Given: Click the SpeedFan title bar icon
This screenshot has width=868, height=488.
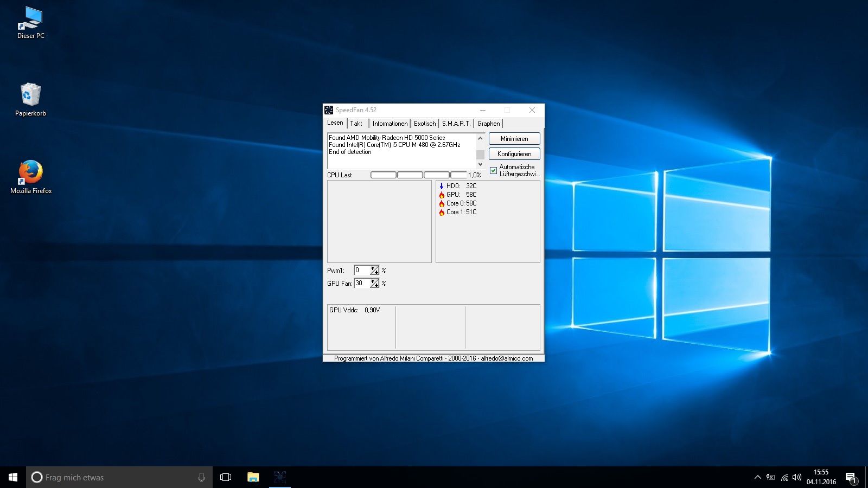Looking at the screenshot, I should click(329, 110).
